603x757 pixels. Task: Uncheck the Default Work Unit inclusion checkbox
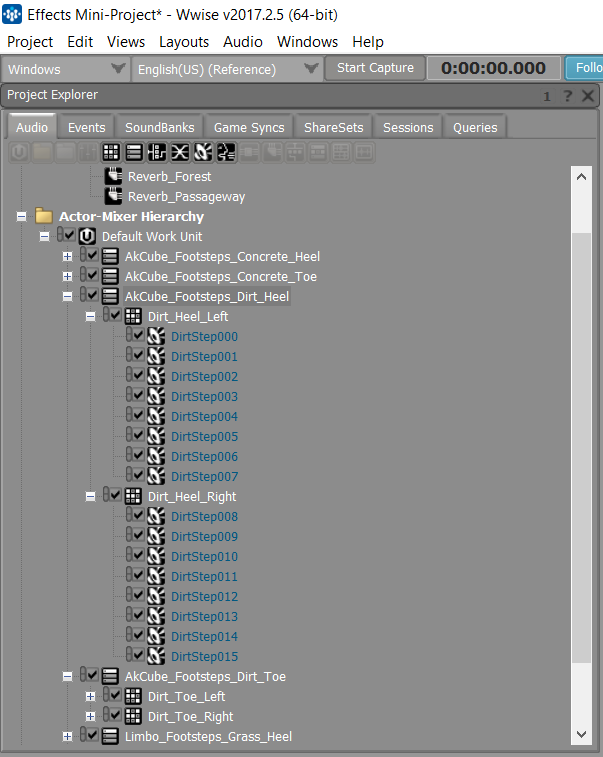tap(70, 235)
